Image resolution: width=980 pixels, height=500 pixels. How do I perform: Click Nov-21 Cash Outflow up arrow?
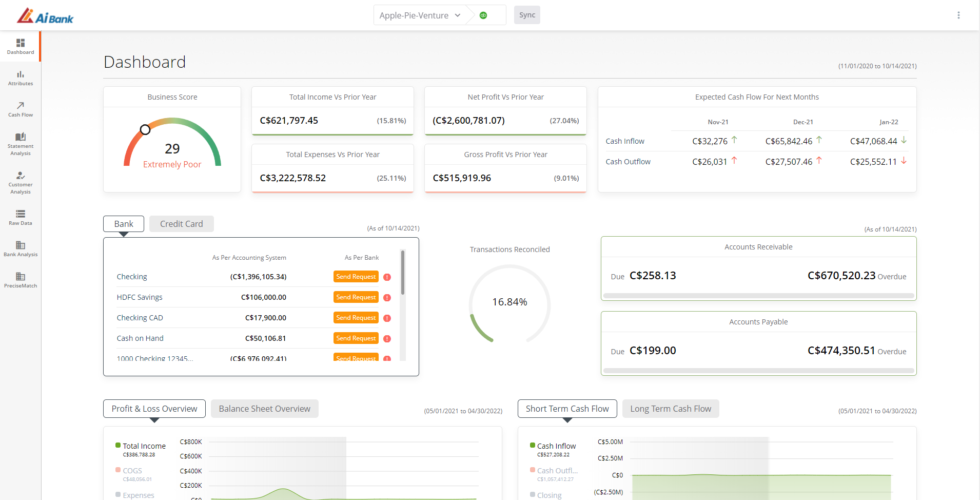point(734,160)
